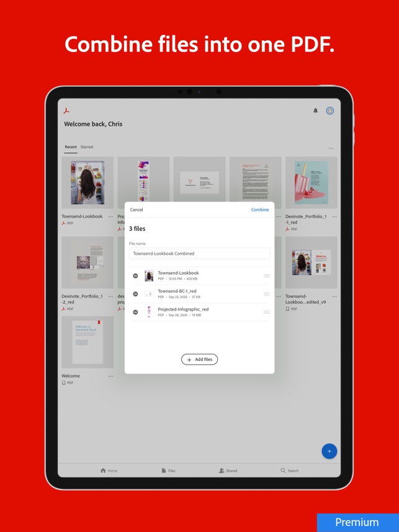Edit the File name field
This screenshot has height=532, width=399.
(x=199, y=254)
